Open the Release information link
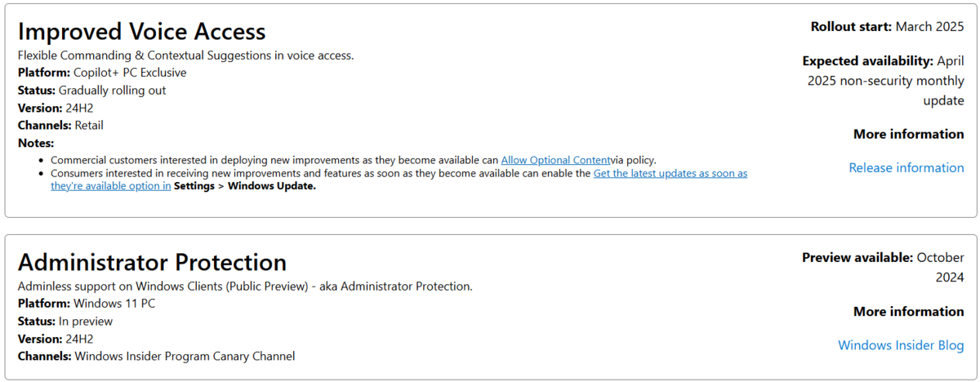 pyautogui.click(x=906, y=167)
